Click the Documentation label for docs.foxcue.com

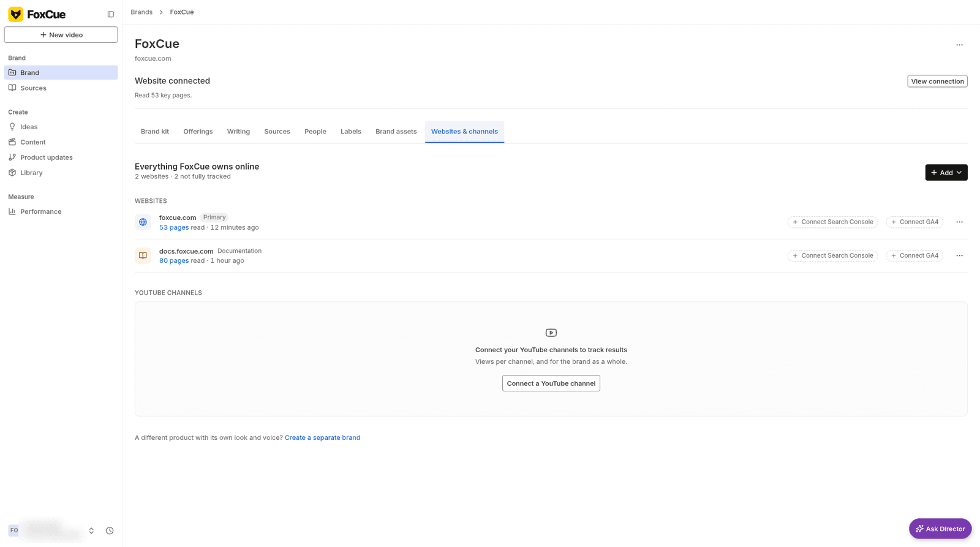[239, 251]
